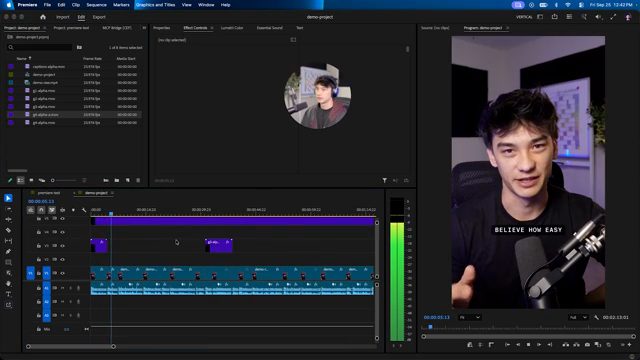The image size is (640, 360).
Task: Open the Sequence menu
Action: click(96, 5)
